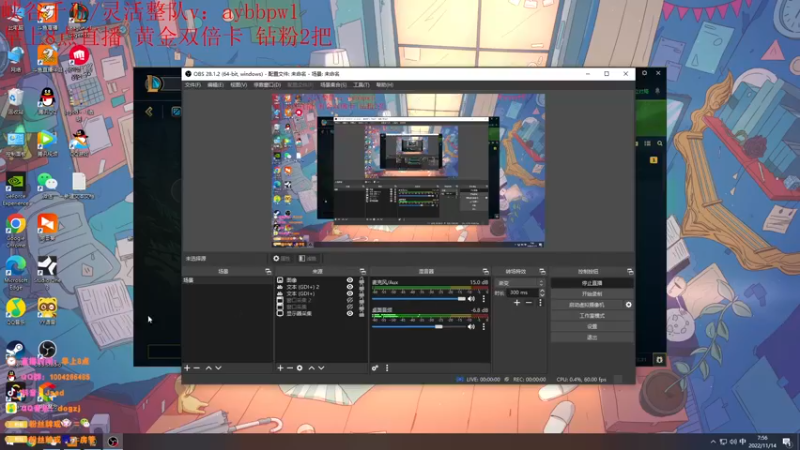Open transition properties three-dot menu
Viewport: 800px width, 450px height.
coord(540,303)
